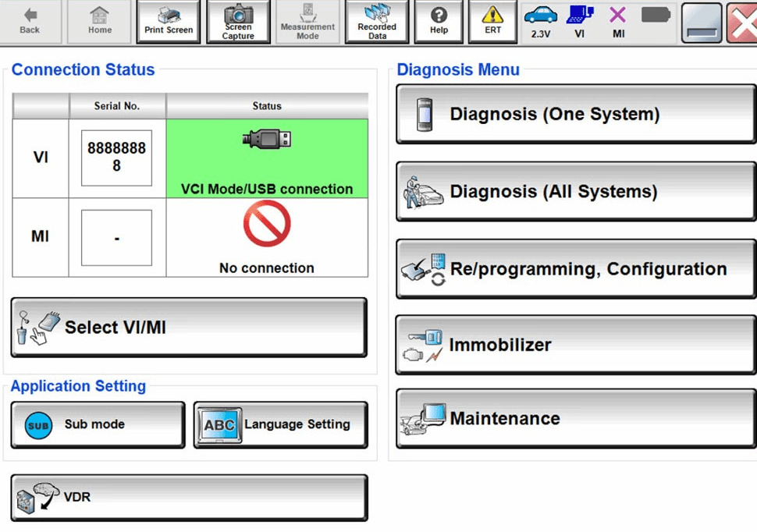This screenshot has height=532, width=757.
Task: Open the Language Setting options
Action: click(x=279, y=424)
